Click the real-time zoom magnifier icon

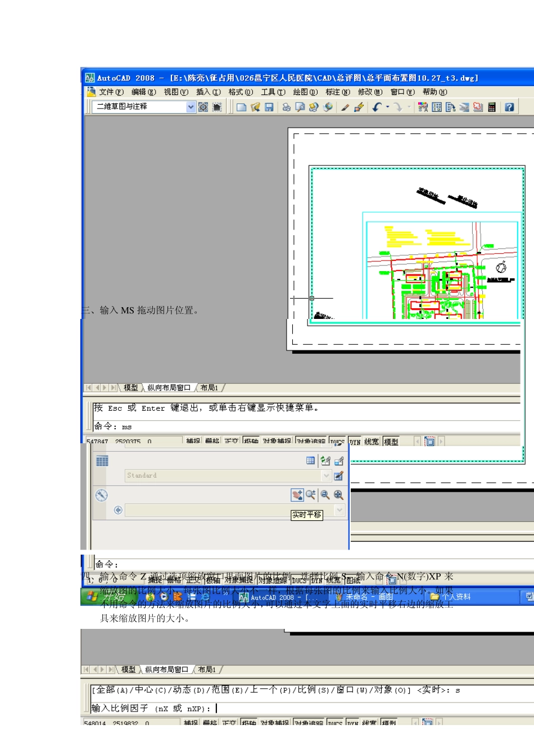(310, 494)
